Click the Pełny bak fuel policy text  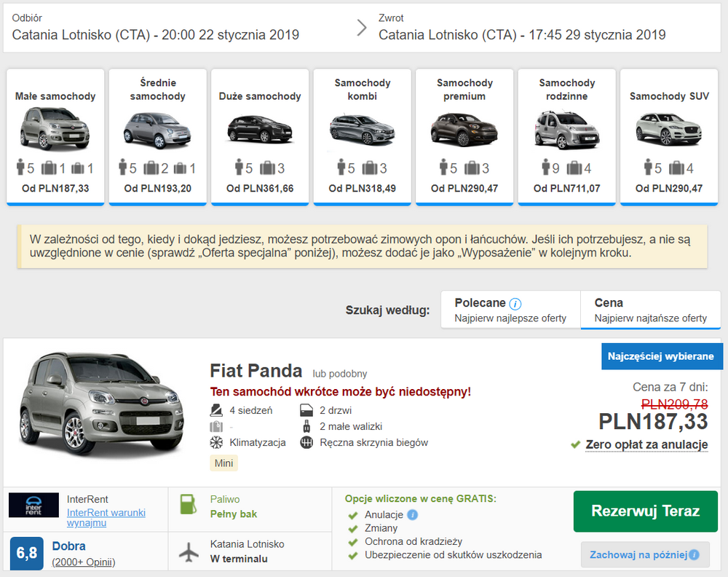pyautogui.click(x=234, y=514)
